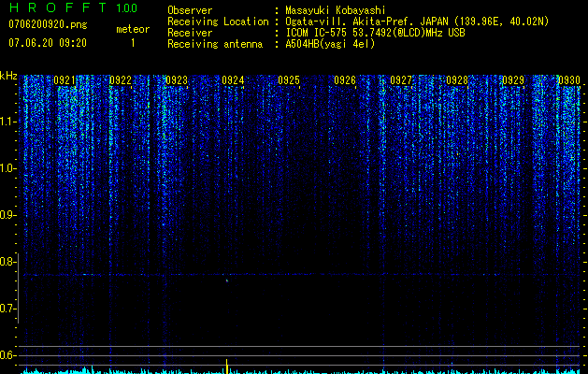Viewport: 588px width, 374px height.
Task: Select the ICOM IC-575 receiver details
Action: [x=375, y=33]
